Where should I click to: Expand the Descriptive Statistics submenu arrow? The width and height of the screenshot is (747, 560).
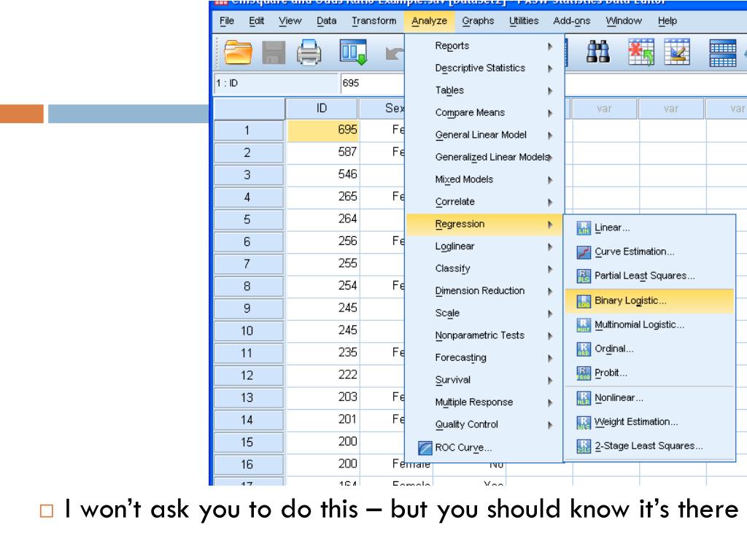(x=550, y=69)
